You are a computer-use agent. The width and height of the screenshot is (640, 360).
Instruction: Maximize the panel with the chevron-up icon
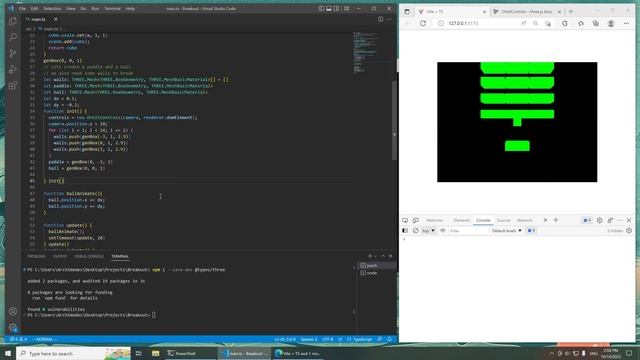[x=383, y=256]
